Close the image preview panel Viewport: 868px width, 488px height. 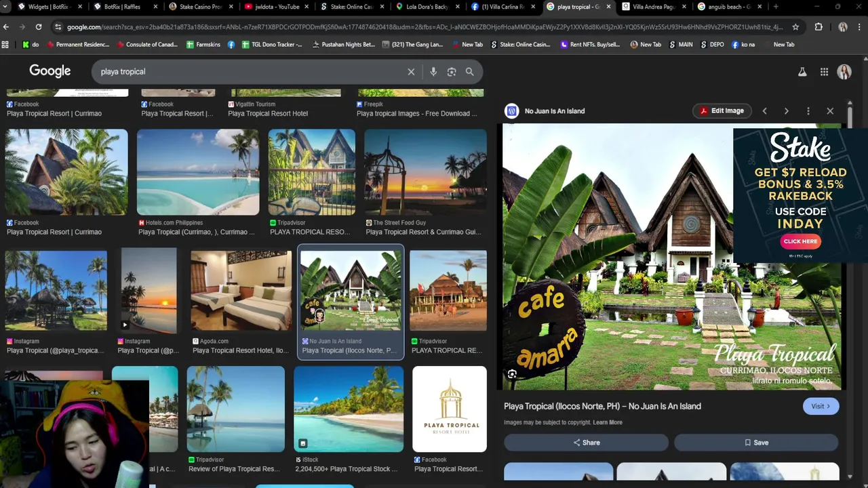point(830,111)
